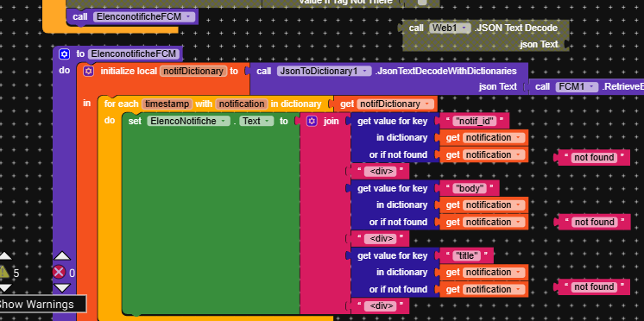Screen dimensions: 644x321
Task: Open the get notifDictionary variable dropdown
Action: tap(395, 104)
